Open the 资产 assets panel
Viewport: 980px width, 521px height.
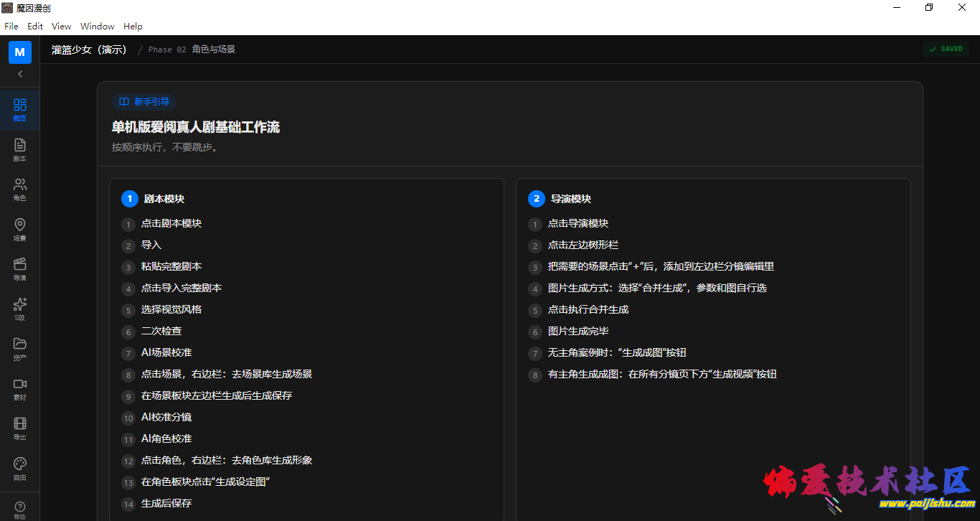(19, 349)
